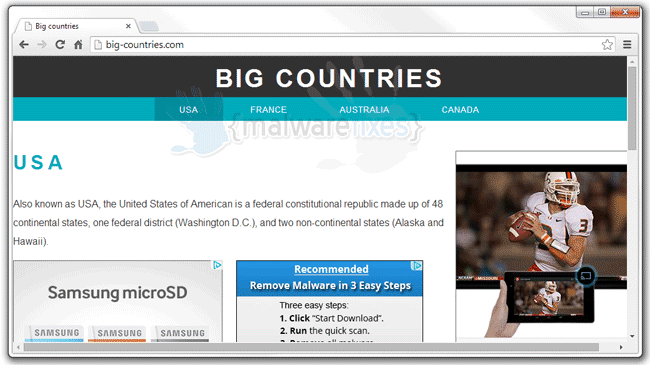Viewport: 650px width, 365px height.
Task: Click the football player video ad
Action: 541,226
